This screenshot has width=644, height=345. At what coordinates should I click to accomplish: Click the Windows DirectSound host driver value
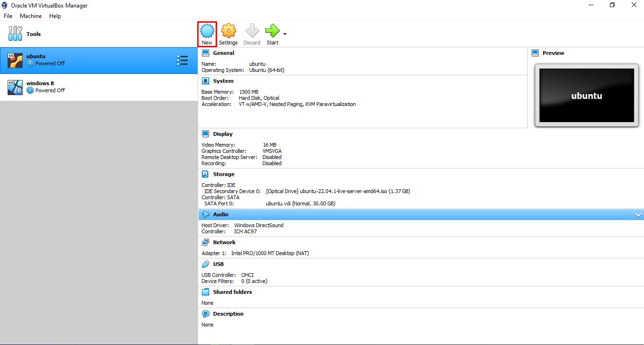259,225
